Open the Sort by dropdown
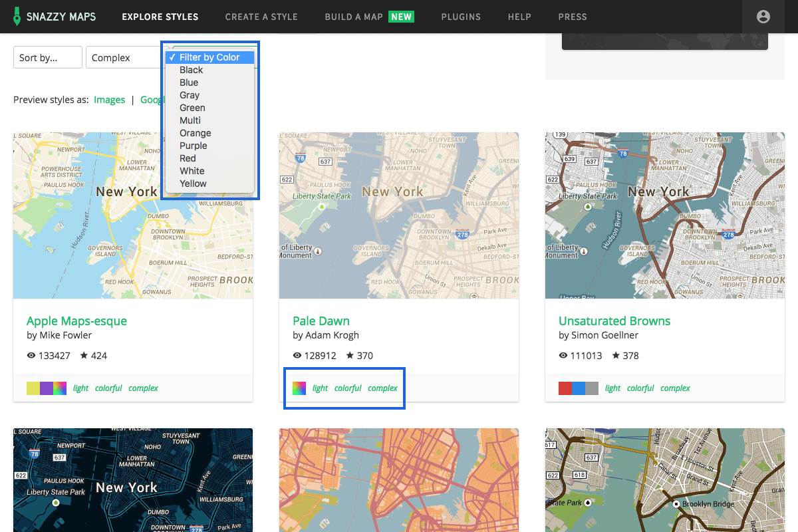This screenshot has width=798, height=532. coord(48,58)
